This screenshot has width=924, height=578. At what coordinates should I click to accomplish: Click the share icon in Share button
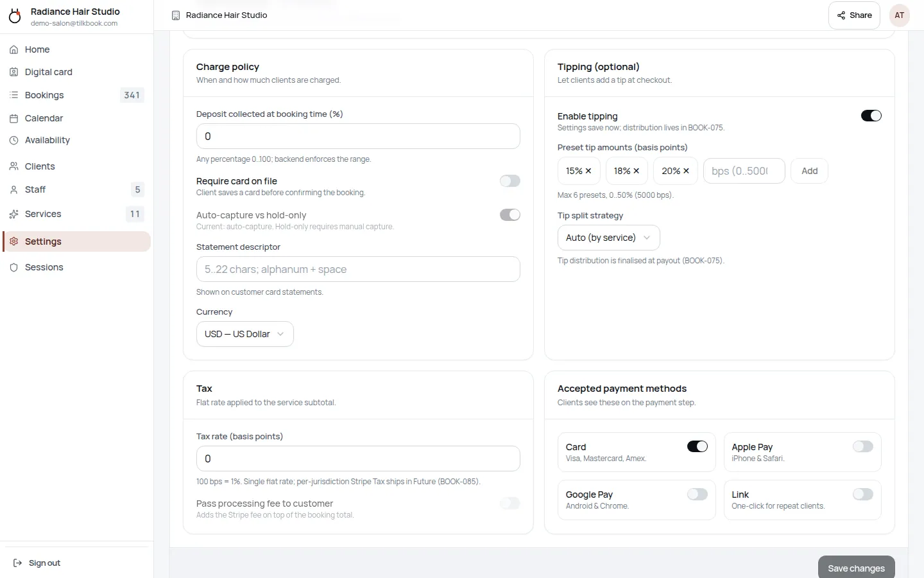(x=841, y=15)
